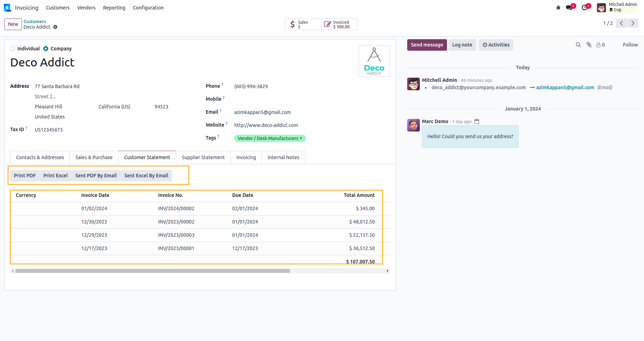This screenshot has height=341, width=644.
Task: Click row with INV/2023/00002
Action: coord(200,222)
